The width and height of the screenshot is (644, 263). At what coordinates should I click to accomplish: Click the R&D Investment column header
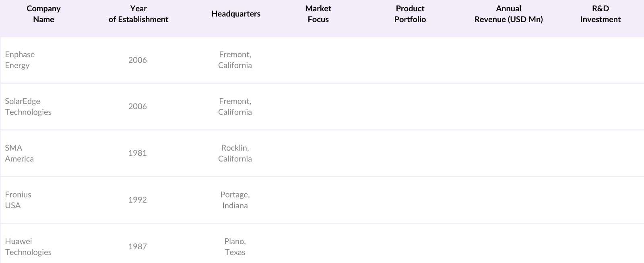pyautogui.click(x=600, y=14)
